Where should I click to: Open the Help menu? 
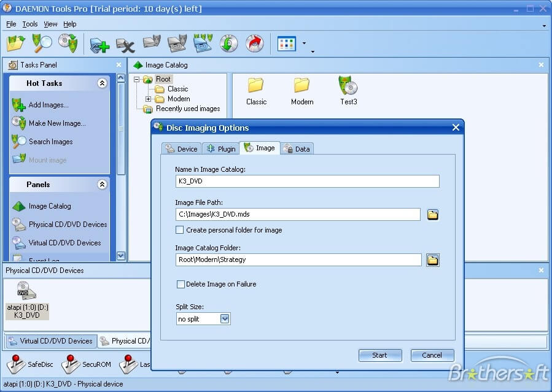pyautogui.click(x=70, y=24)
